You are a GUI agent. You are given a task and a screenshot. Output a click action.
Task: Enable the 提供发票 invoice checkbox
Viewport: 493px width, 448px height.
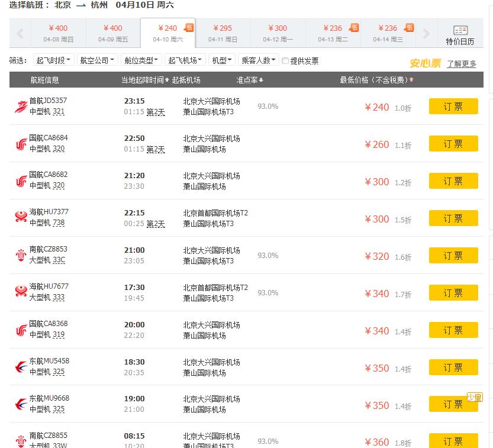[285, 60]
